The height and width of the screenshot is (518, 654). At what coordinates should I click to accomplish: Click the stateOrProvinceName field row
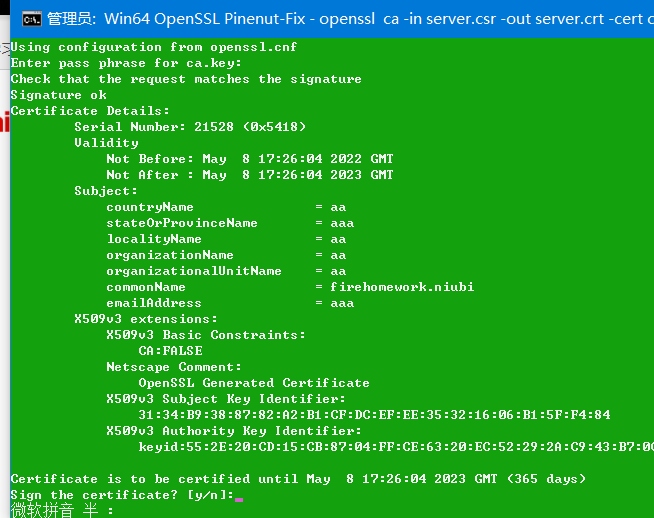tap(230, 223)
